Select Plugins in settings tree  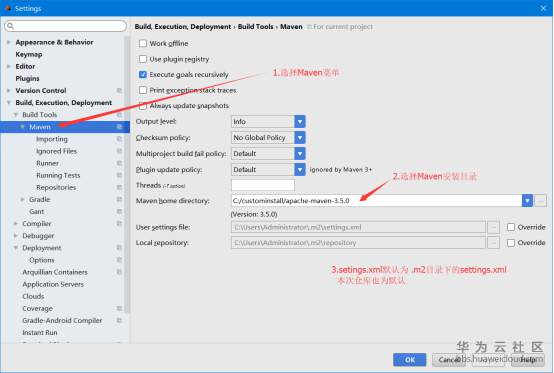click(x=27, y=78)
